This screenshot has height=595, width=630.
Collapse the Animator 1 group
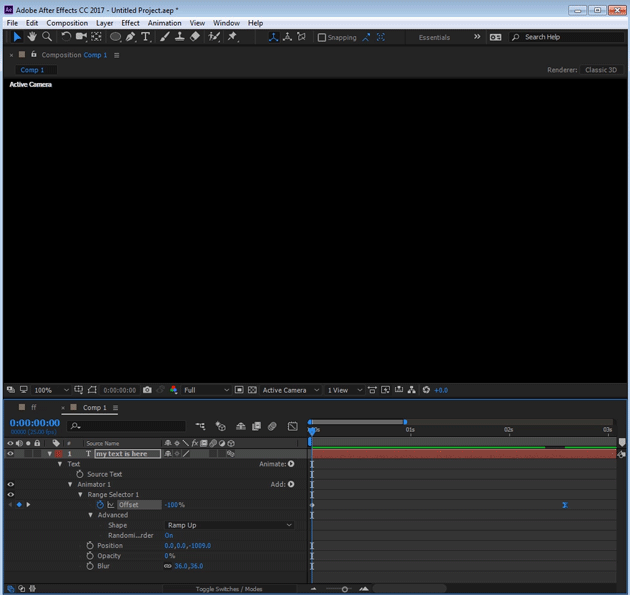pyautogui.click(x=70, y=485)
